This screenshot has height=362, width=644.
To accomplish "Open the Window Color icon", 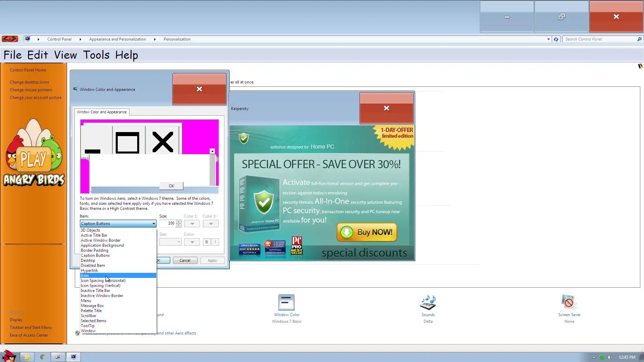I will tap(286, 303).
